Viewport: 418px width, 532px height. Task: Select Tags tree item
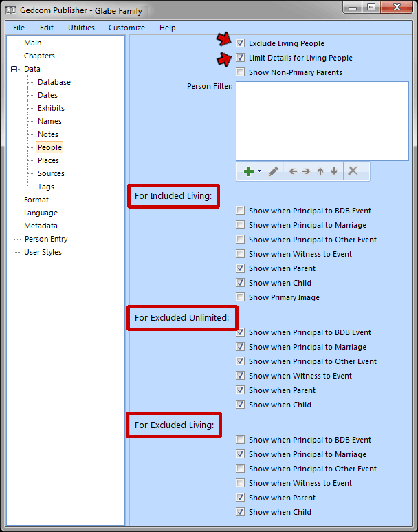(x=46, y=187)
